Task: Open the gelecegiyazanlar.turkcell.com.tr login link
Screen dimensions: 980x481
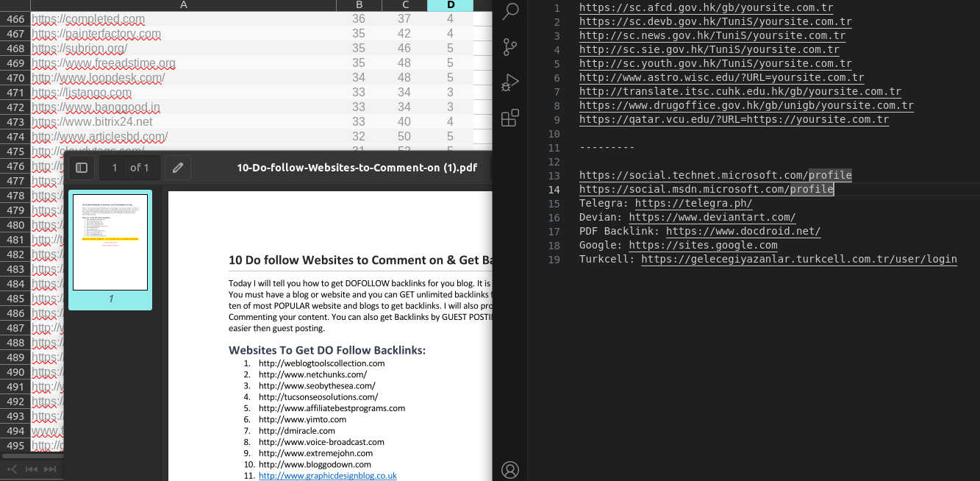Action: (x=799, y=260)
